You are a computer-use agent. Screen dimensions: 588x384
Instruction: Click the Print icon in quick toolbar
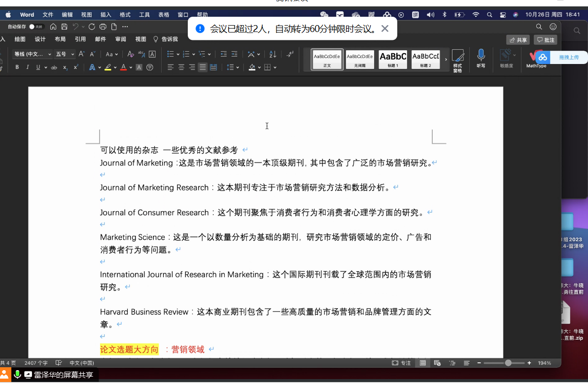pos(103,27)
